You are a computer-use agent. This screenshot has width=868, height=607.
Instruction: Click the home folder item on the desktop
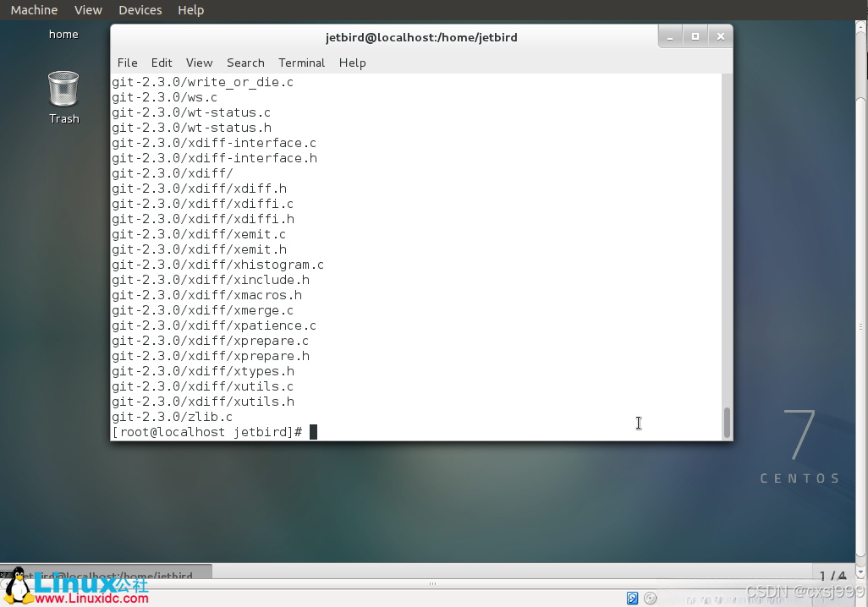(63, 34)
